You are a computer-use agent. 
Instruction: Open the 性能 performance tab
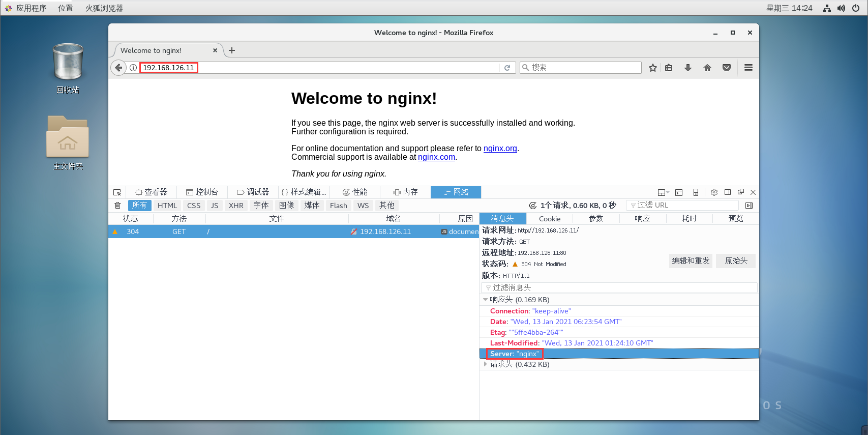coord(354,192)
